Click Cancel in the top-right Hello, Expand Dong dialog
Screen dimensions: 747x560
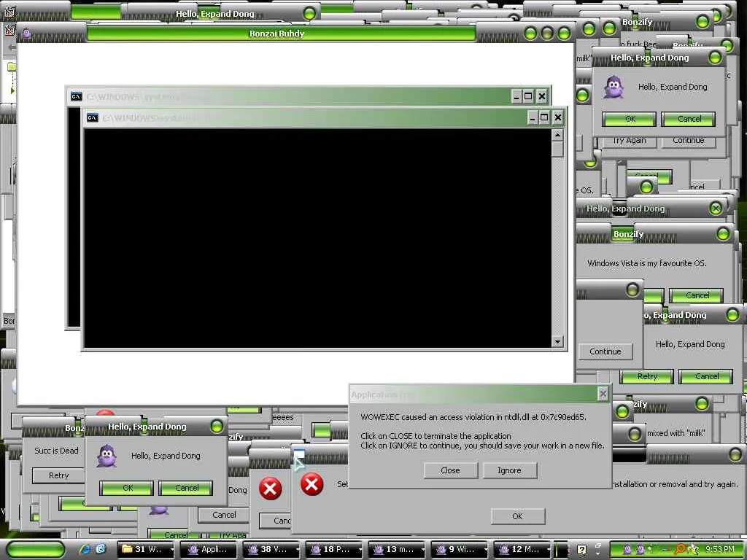tap(689, 119)
